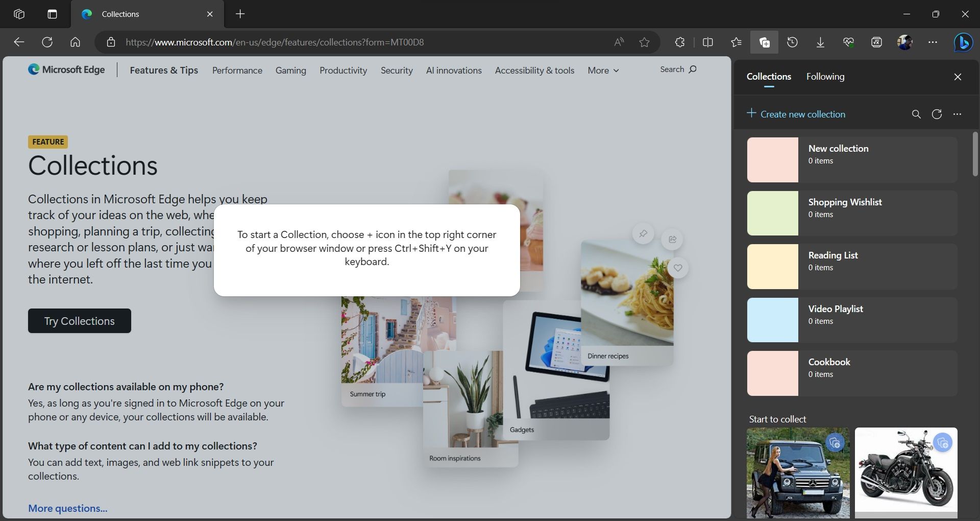Open the Collections icon in the toolbar
Viewport: 980px width, 521px height.
pyautogui.click(x=764, y=42)
